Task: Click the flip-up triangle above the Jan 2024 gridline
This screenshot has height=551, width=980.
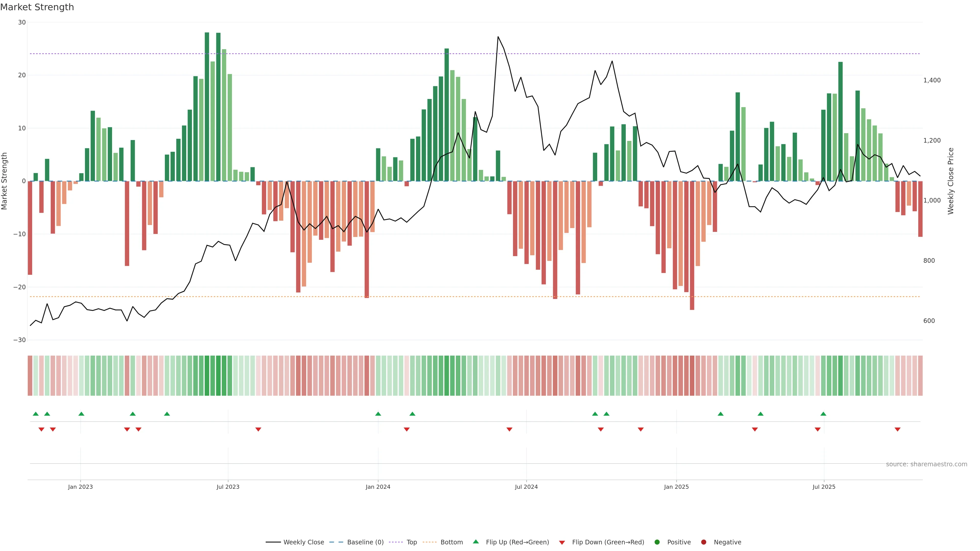Action: 378,414
